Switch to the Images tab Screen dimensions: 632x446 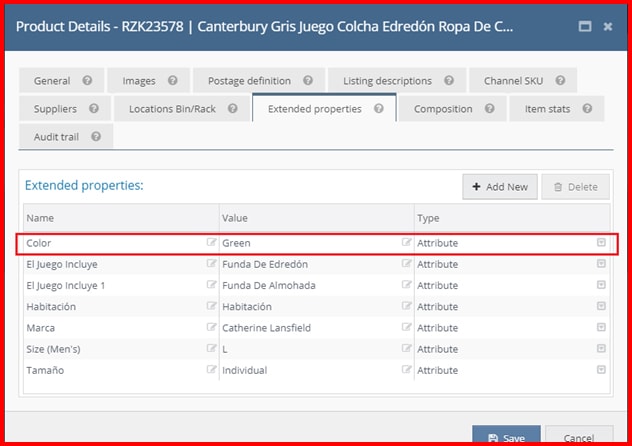point(148,81)
